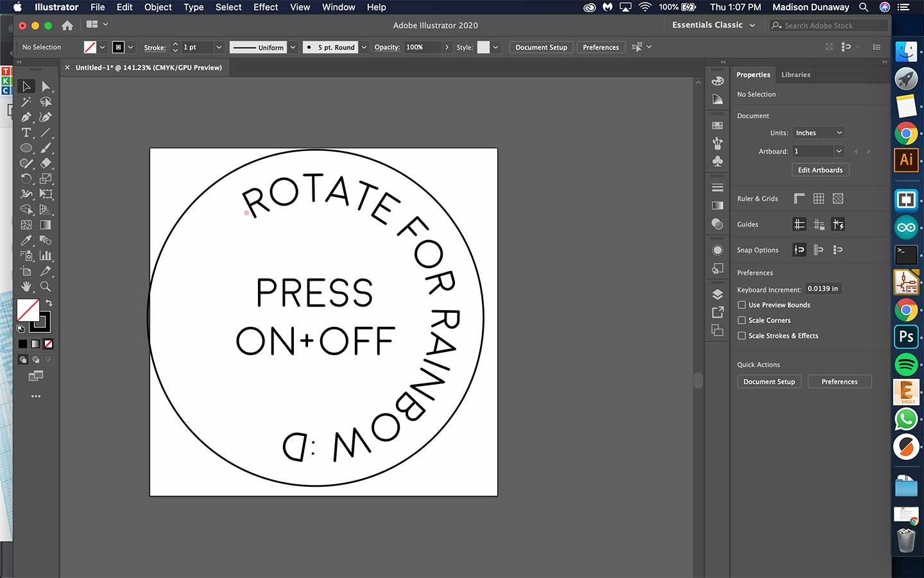The image size is (924, 578).
Task: Open the Layers panel icon
Action: pyautogui.click(x=717, y=295)
